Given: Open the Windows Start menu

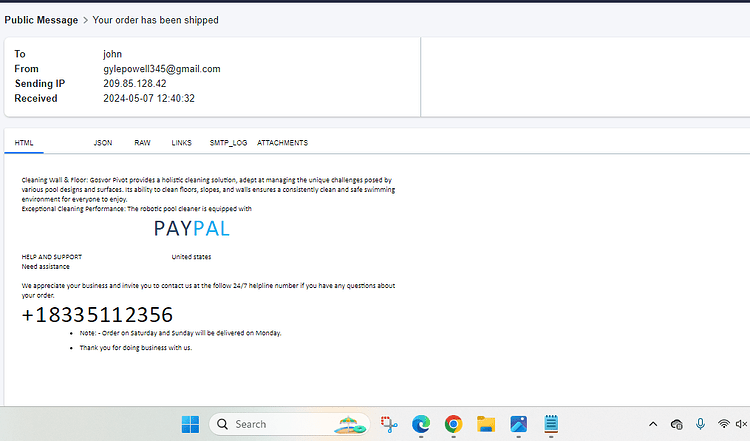Looking at the screenshot, I should (190, 424).
